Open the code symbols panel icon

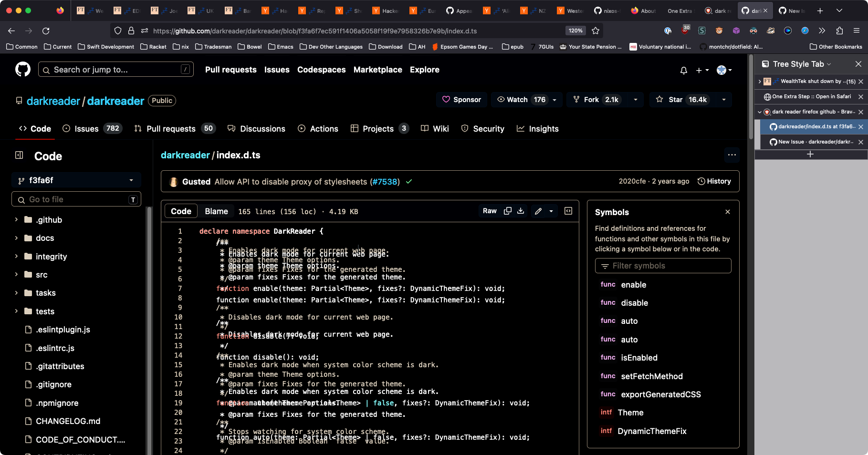(568, 211)
